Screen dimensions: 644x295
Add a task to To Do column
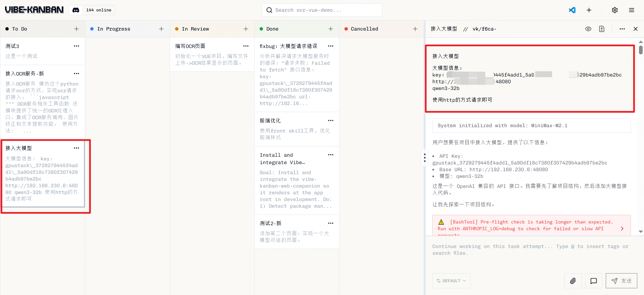point(76,29)
